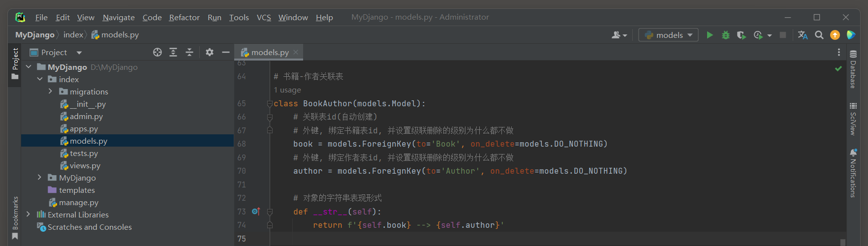Open the Translate icon in toolbar
Screen dimensions: 868x246
803,35
